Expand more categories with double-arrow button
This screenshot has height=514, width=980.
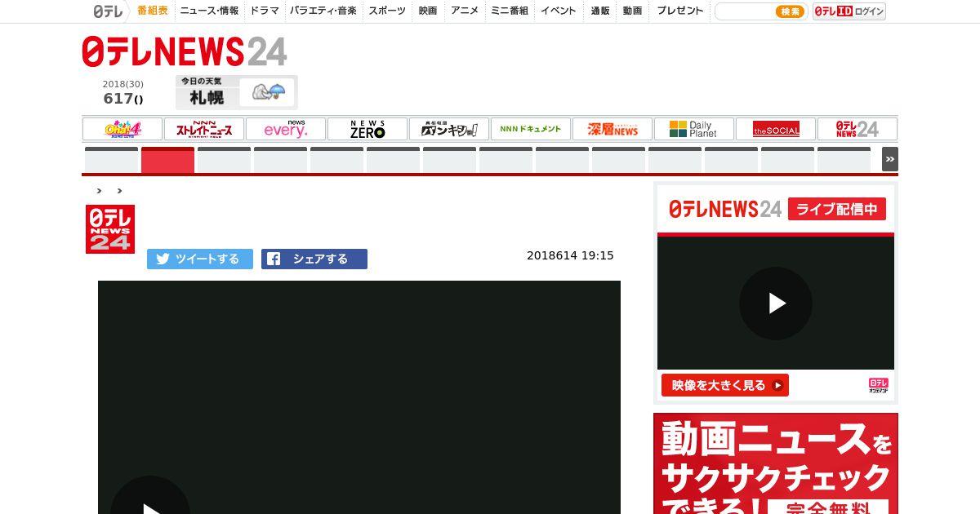point(889,159)
